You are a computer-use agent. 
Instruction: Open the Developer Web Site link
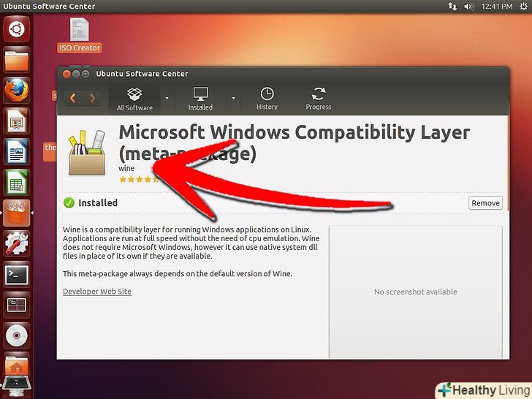pyautogui.click(x=97, y=292)
